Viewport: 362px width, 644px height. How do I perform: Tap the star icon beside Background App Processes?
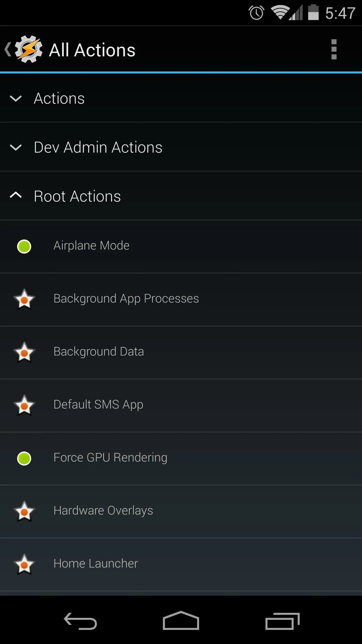24,299
